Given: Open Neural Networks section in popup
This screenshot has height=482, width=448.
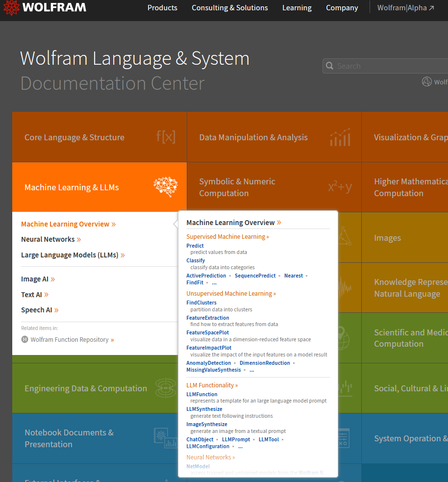Looking at the screenshot, I should click(210, 457).
